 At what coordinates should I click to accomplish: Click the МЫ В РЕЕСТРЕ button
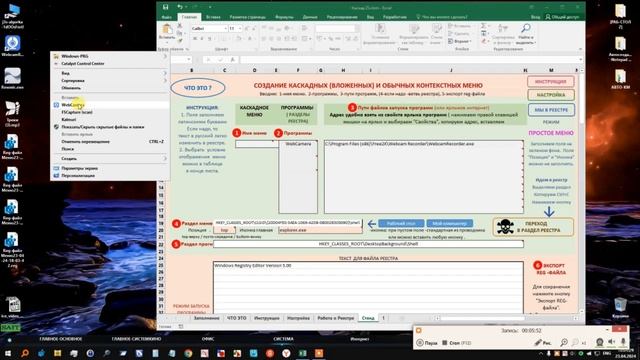pos(551,110)
